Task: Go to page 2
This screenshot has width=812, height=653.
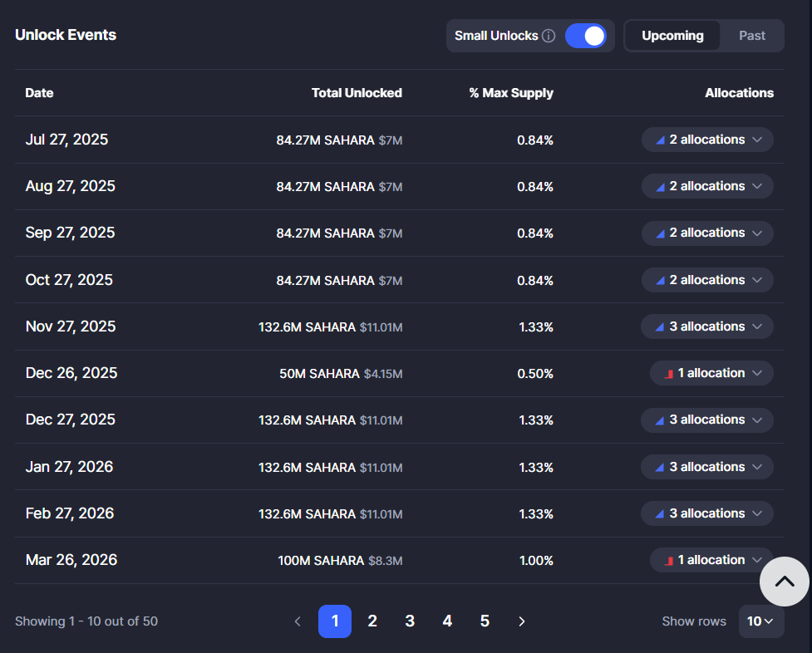Action: (x=372, y=621)
